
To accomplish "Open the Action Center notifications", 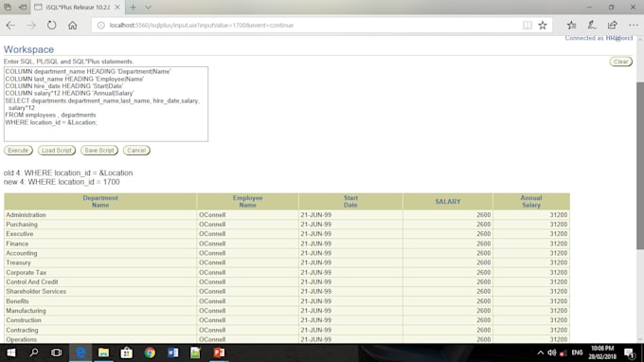I will tap(629, 353).
